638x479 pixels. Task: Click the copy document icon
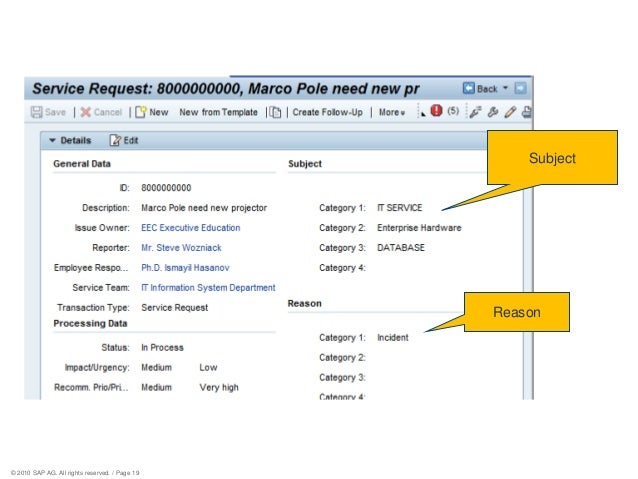coord(275,112)
